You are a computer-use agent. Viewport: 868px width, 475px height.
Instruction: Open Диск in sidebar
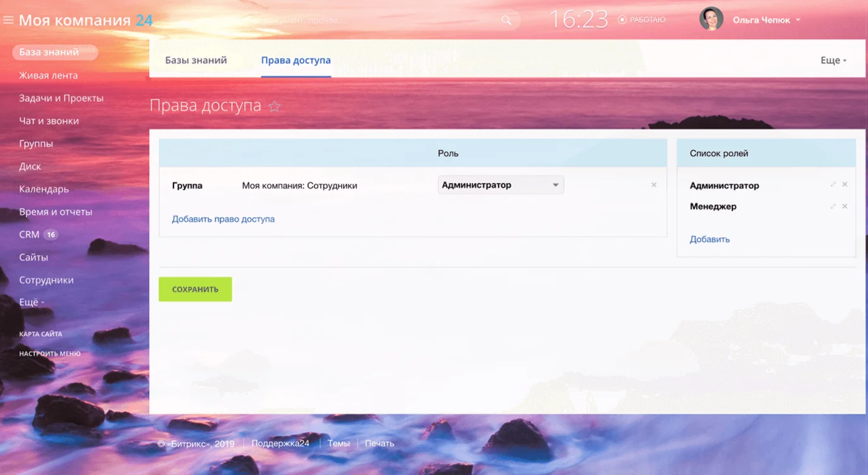click(x=30, y=166)
